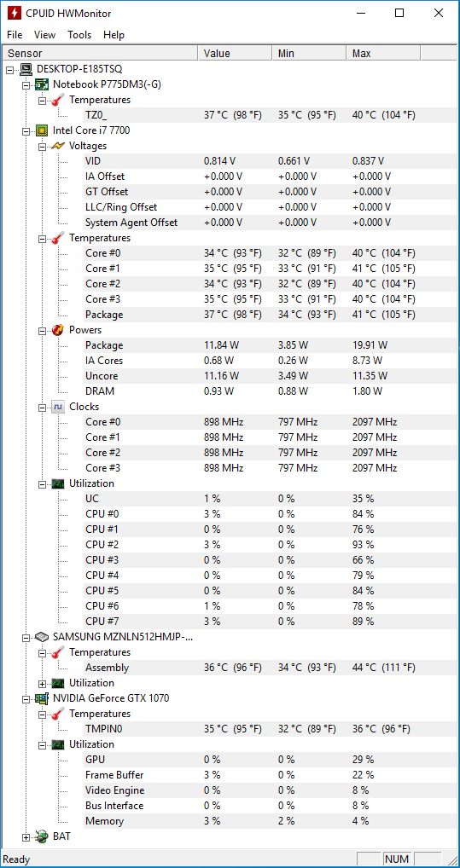Viewport: 460px width, 868px height.
Task: Click the CPU Utilization graph icon
Action: point(58,483)
